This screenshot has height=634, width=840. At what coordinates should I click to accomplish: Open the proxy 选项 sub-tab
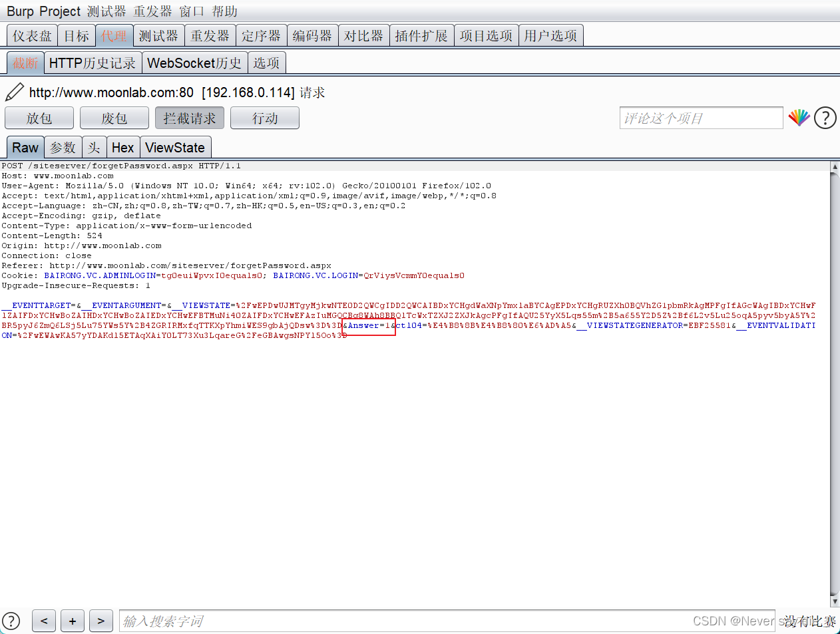pos(266,63)
